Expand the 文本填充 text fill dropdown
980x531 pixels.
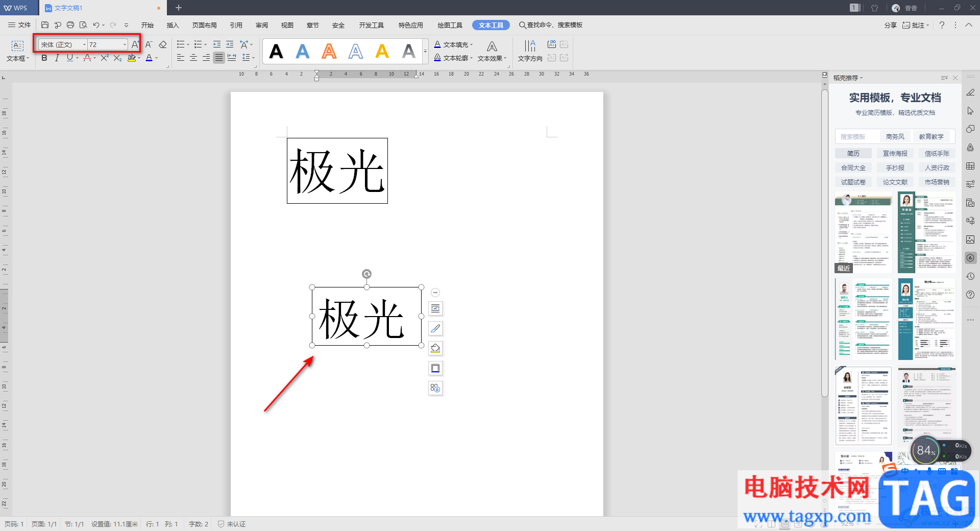471,44
